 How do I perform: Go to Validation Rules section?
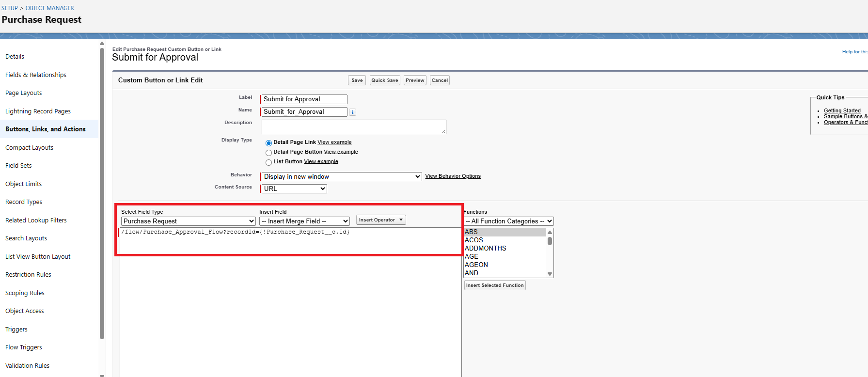tap(28, 366)
